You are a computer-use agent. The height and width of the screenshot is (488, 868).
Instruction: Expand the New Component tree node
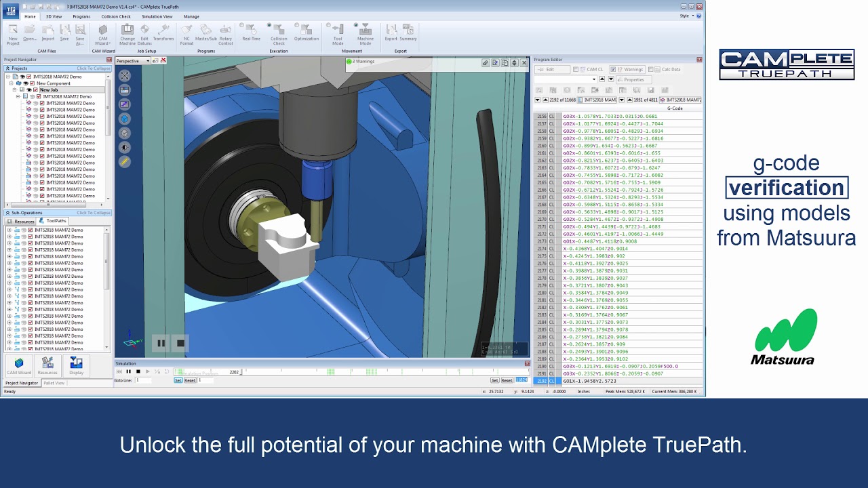click(x=12, y=83)
